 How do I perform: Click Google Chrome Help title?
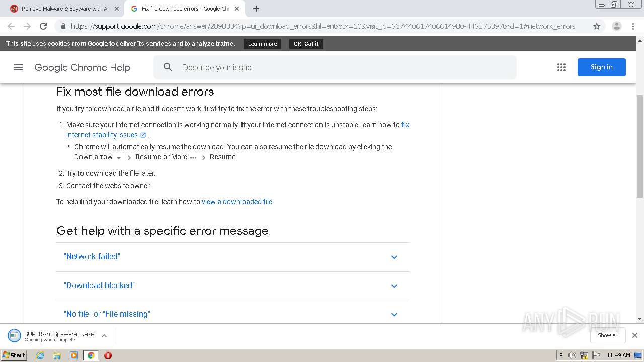(82, 67)
